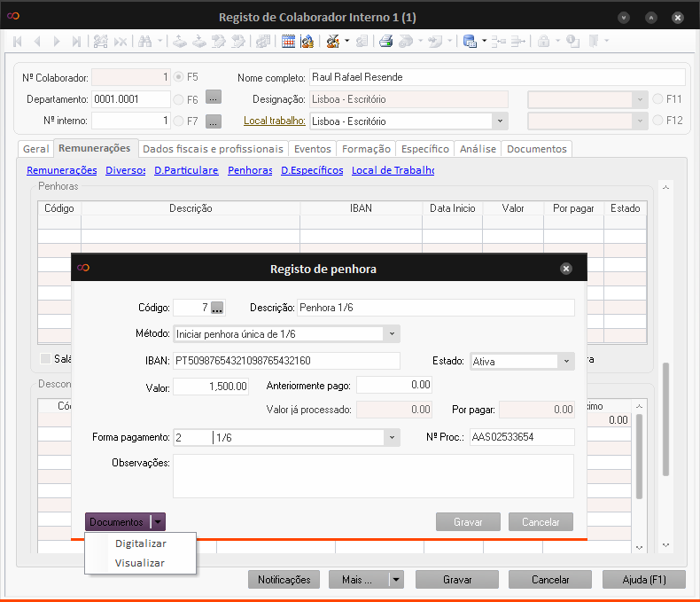Expand the Forma pagamento dropdown
Viewport: 700px width, 602px height.
pyautogui.click(x=392, y=437)
